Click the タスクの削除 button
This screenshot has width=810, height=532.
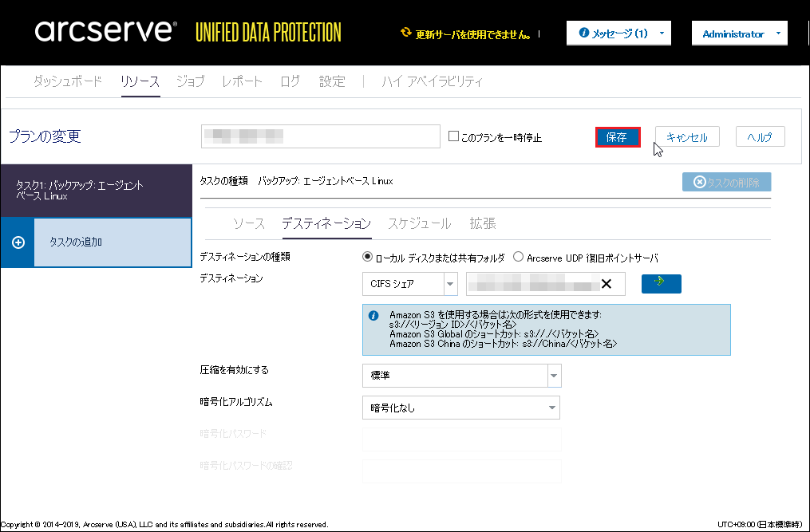726,182
